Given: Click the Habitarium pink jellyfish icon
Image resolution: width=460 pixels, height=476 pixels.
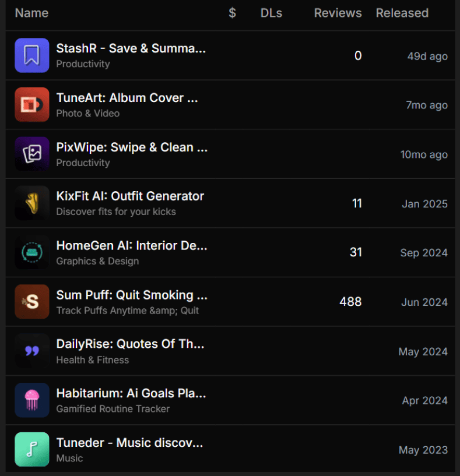Looking at the screenshot, I should [x=31, y=400].
